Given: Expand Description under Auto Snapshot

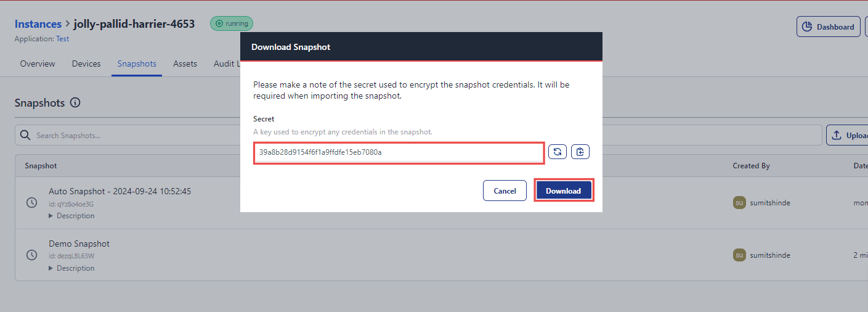Looking at the screenshot, I should 71,216.
